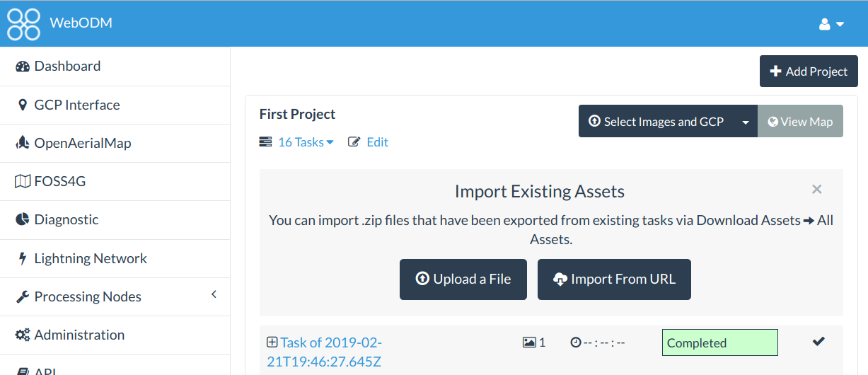Click the Add Project button

coord(809,71)
